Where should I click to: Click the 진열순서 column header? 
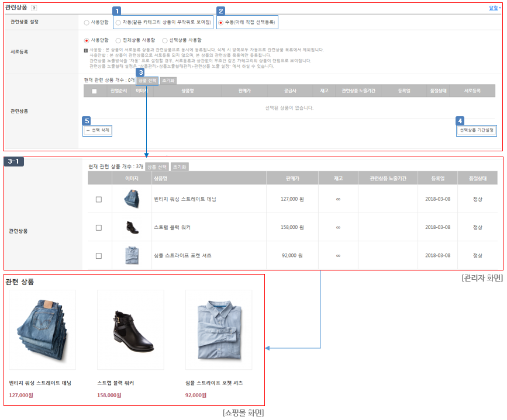[119, 91]
